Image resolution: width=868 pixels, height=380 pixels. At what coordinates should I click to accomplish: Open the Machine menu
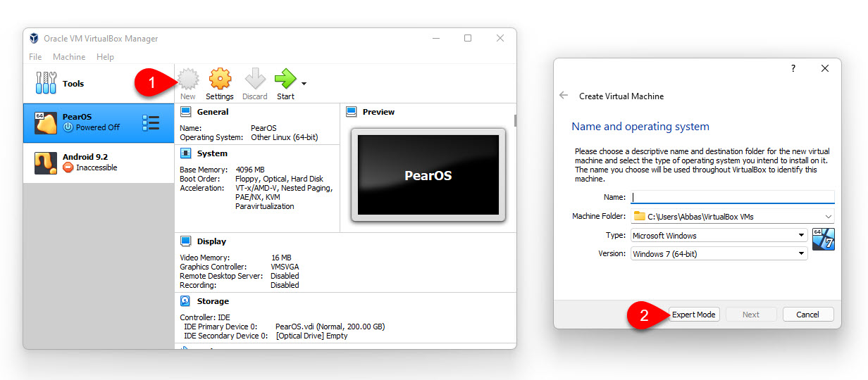(69, 57)
